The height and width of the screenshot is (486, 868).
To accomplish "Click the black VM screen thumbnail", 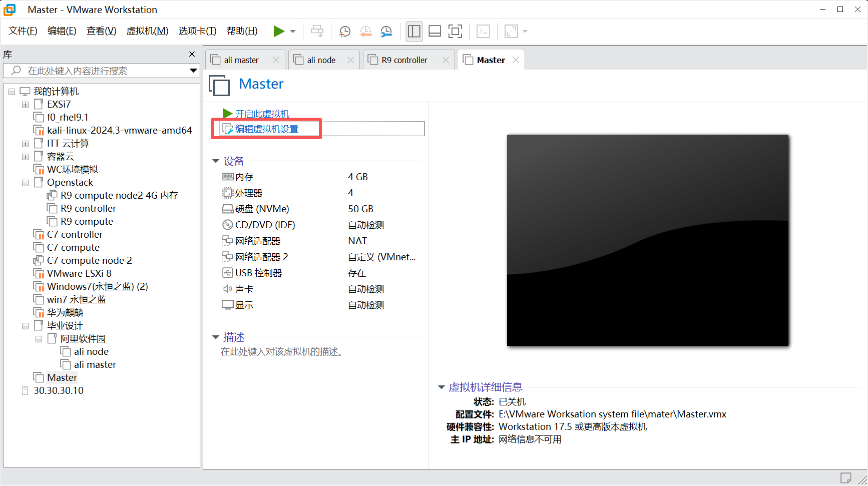I will pyautogui.click(x=648, y=240).
